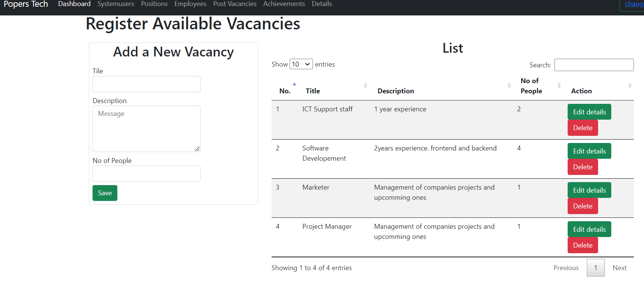
Task: Select the number 4 in Software Developement row
Action: [519, 148]
